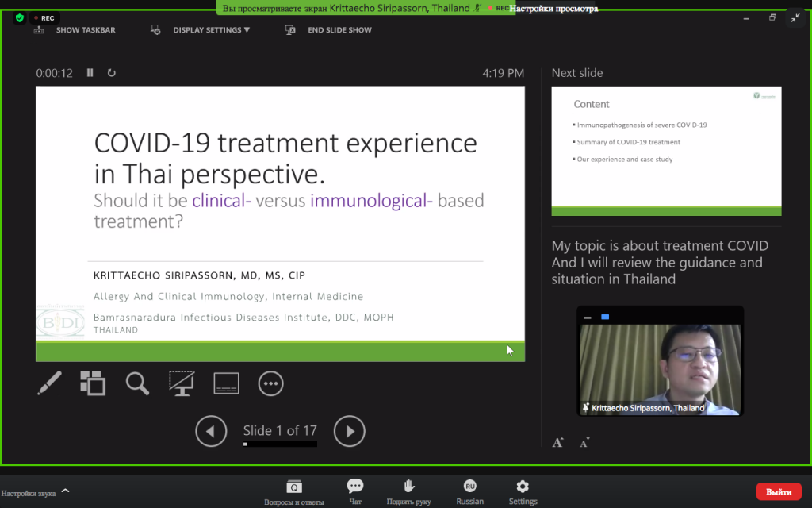Make the notes text smaller
This screenshot has width=812, height=508.
tap(584, 443)
